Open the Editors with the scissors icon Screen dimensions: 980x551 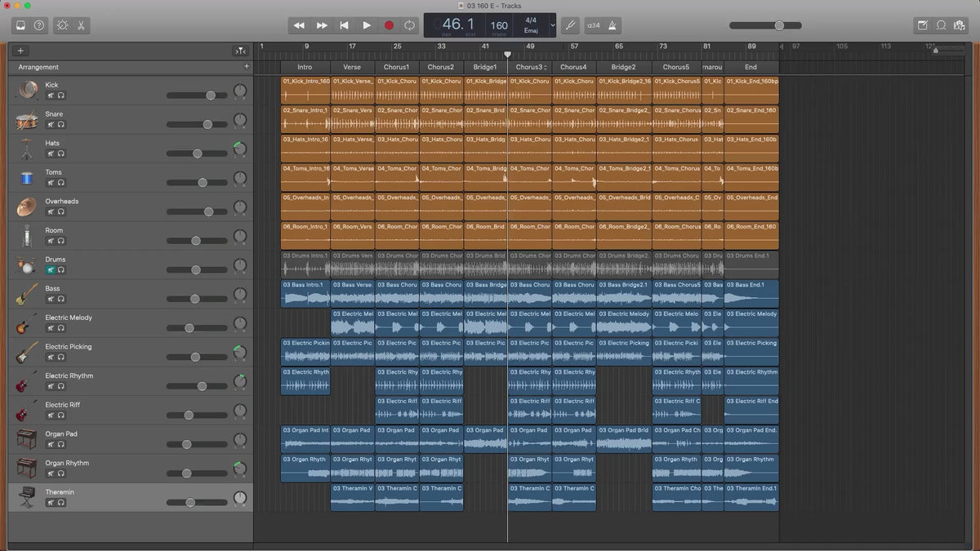(x=81, y=25)
